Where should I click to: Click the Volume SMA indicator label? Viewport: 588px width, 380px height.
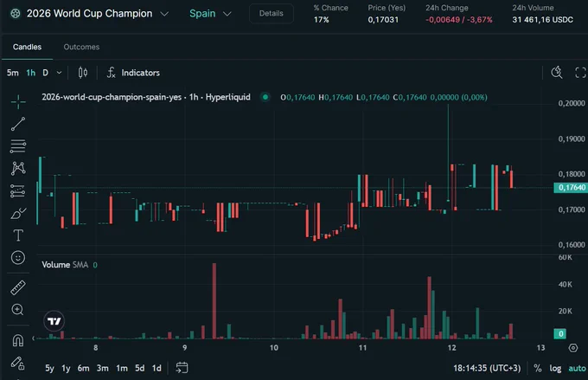(65, 265)
